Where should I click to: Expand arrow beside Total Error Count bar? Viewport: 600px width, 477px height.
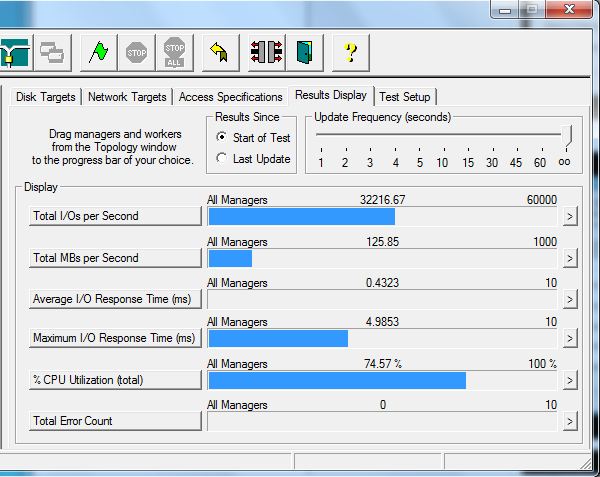click(570, 422)
